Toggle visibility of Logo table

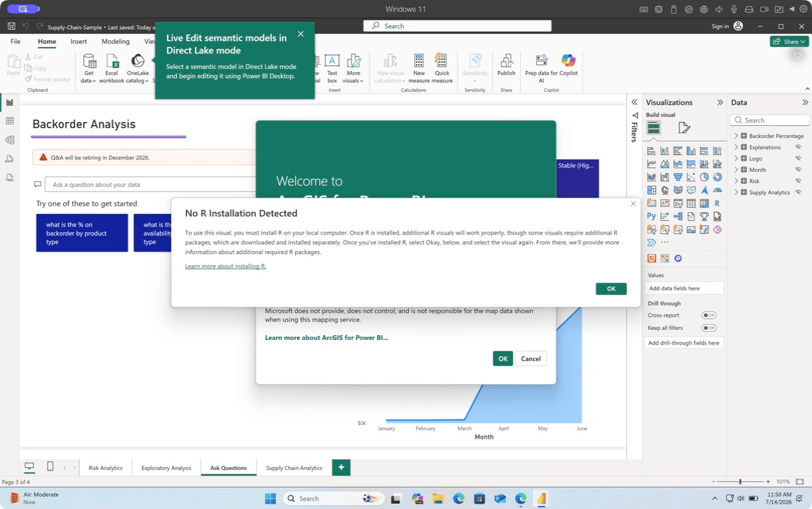[x=798, y=158]
